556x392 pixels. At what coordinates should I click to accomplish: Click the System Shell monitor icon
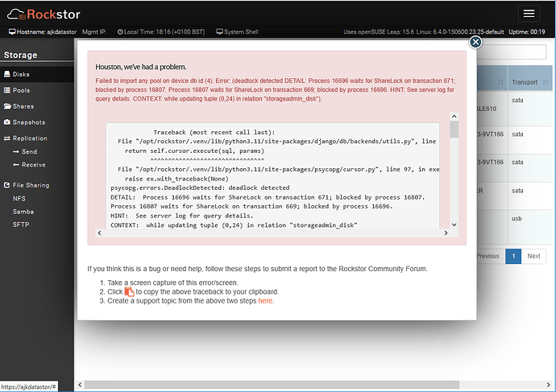(x=219, y=32)
